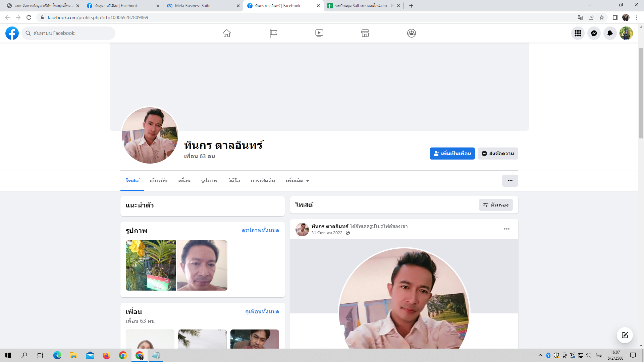Viewport: 644px width, 362px height.
Task: Click ส่งข้อความ send message button
Action: (x=498, y=154)
